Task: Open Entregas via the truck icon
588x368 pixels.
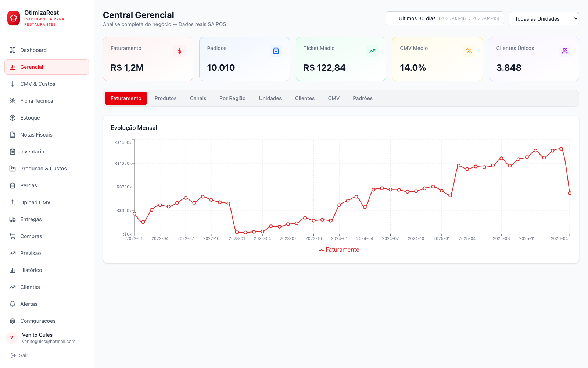Action: pyautogui.click(x=12, y=219)
